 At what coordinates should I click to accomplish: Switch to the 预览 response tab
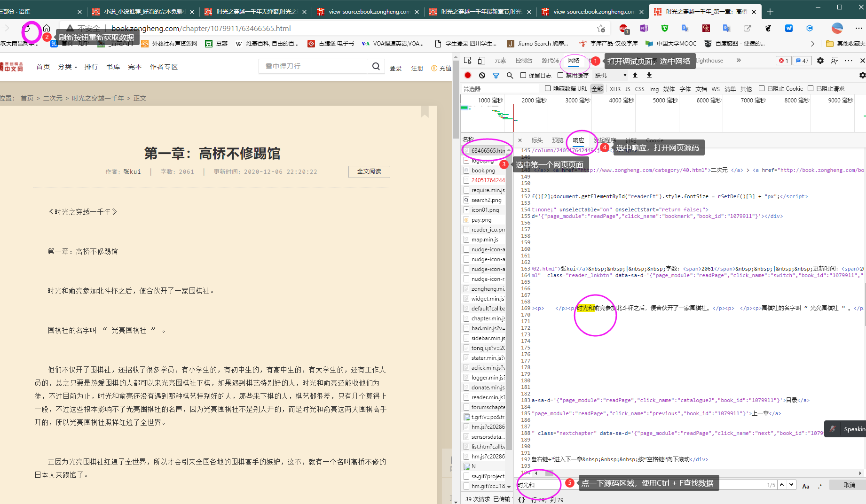click(558, 140)
